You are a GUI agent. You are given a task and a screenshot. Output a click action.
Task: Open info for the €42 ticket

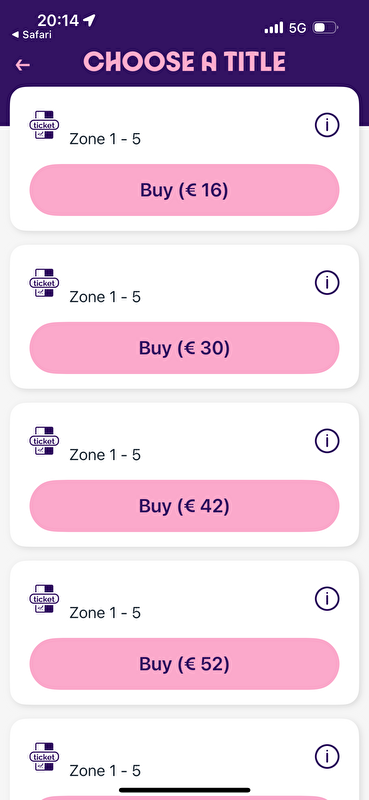point(327,440)
